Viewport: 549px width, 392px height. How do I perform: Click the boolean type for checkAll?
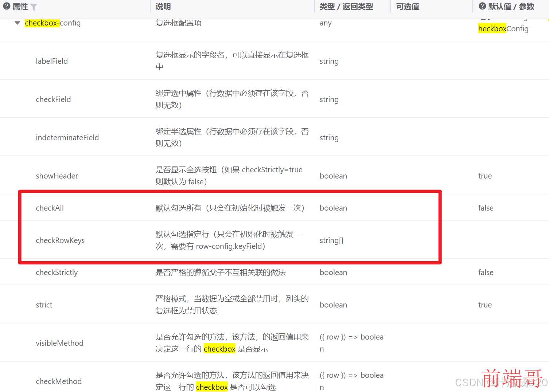(333, 208)
